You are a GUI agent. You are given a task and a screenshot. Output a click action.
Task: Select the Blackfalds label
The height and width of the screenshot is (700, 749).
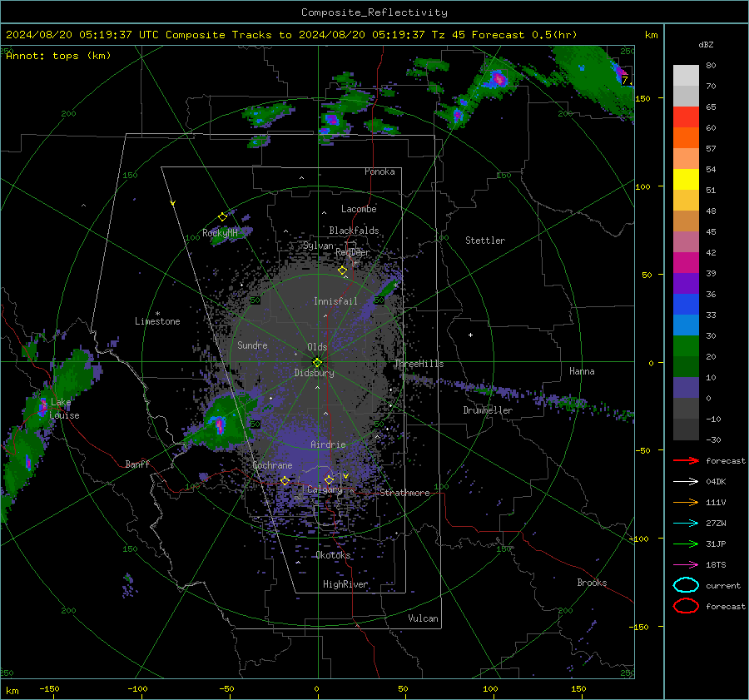click(x=354, y=231)
